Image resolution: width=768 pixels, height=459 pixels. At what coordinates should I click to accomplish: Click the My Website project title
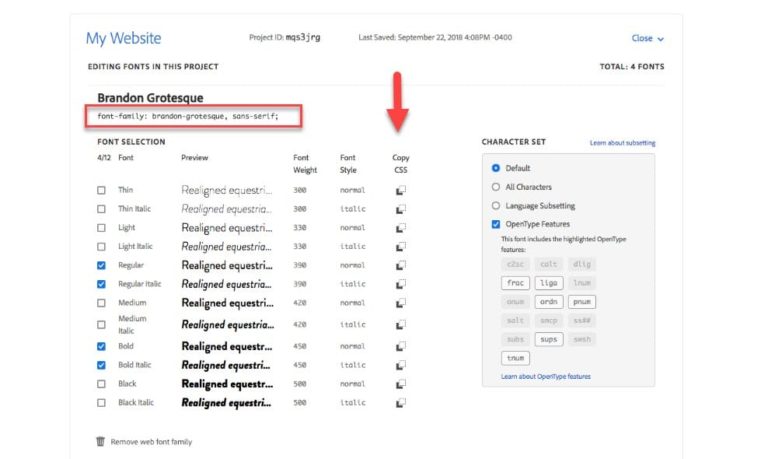123,38
